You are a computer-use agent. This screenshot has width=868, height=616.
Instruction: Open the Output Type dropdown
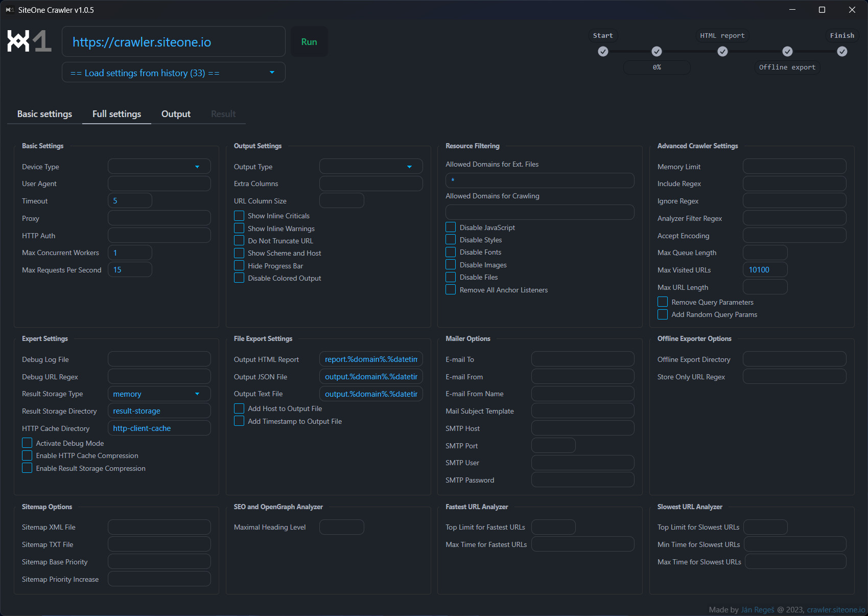371,166
